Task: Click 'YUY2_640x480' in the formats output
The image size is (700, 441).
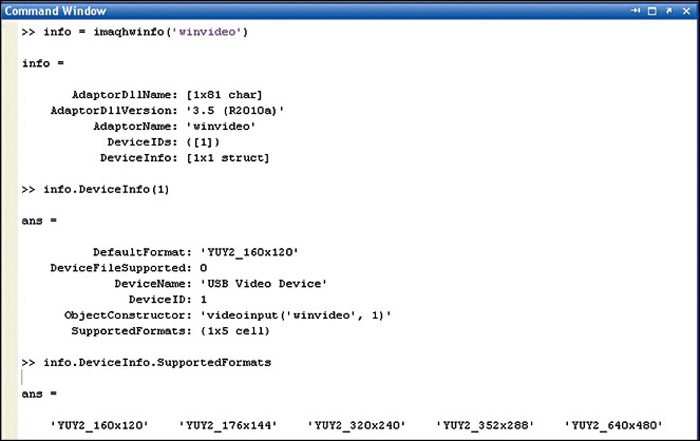Action: point(613,425)
